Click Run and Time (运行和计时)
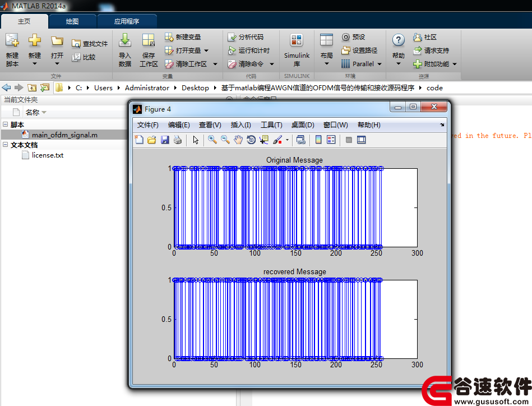This screenshot has width=532, height=406. click(249, 50)
